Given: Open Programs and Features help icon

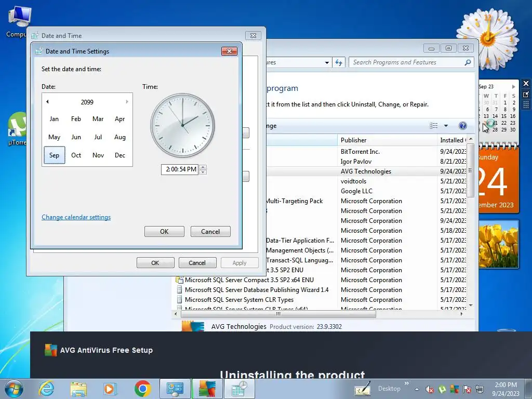Looking at the screenshot, I should (x=462, y=126).
